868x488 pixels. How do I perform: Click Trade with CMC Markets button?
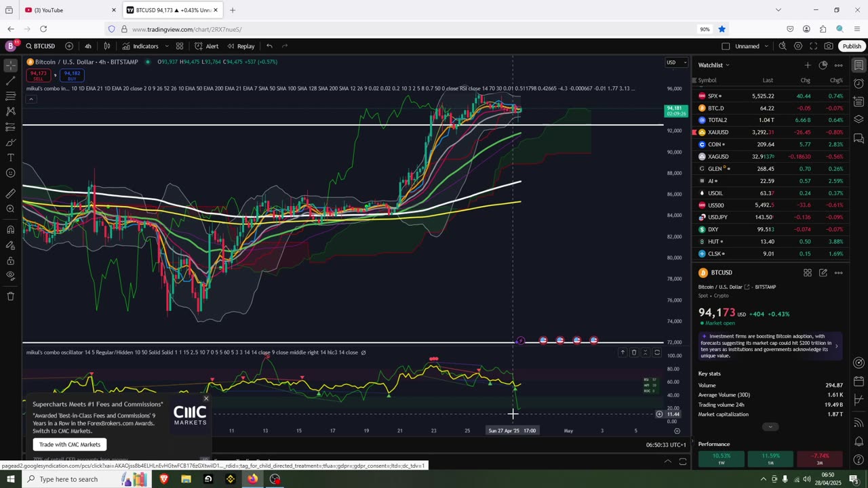69,445
